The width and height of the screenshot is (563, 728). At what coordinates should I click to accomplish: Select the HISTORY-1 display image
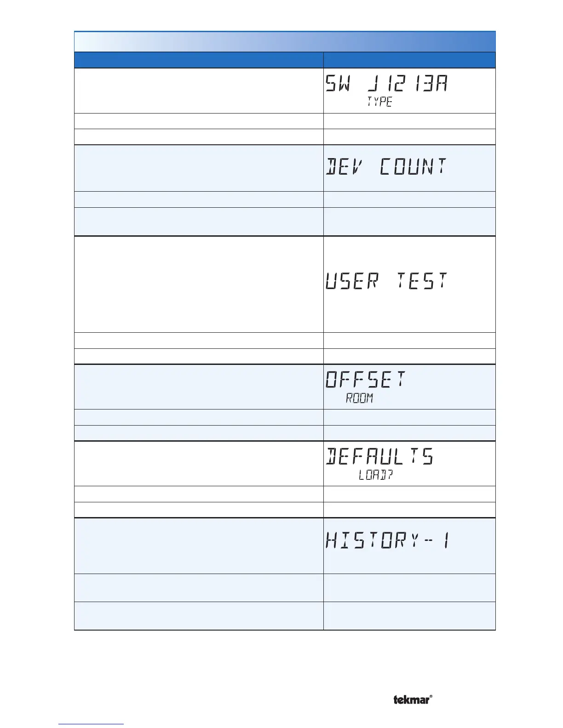(x=387, y=540)
